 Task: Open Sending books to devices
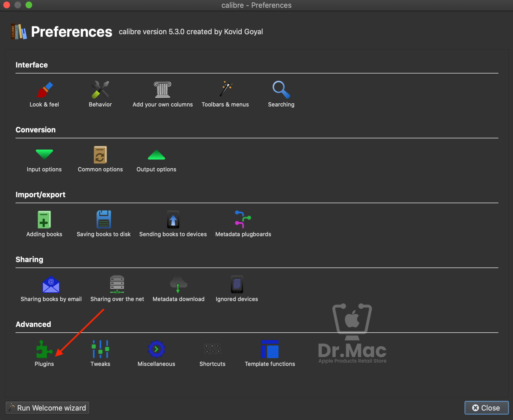173,224
